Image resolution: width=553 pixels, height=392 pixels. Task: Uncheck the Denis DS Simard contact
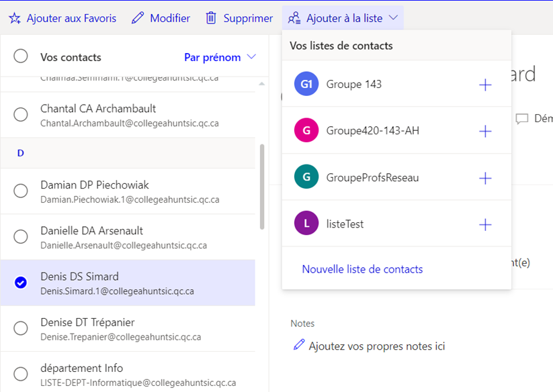click(21, 283)
